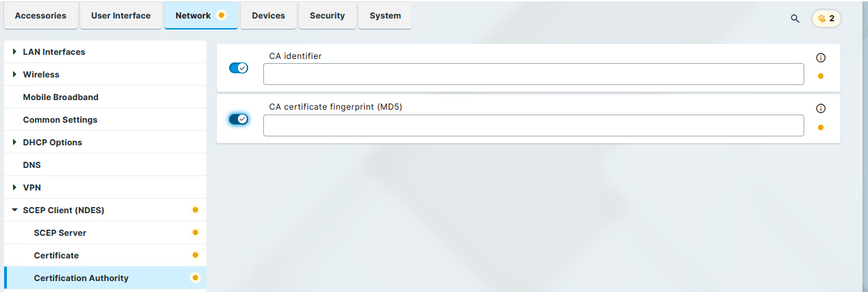Select the Certificate page under SCEP Client
This screenshot has width=868, height=292.
(x=56, y=256)
